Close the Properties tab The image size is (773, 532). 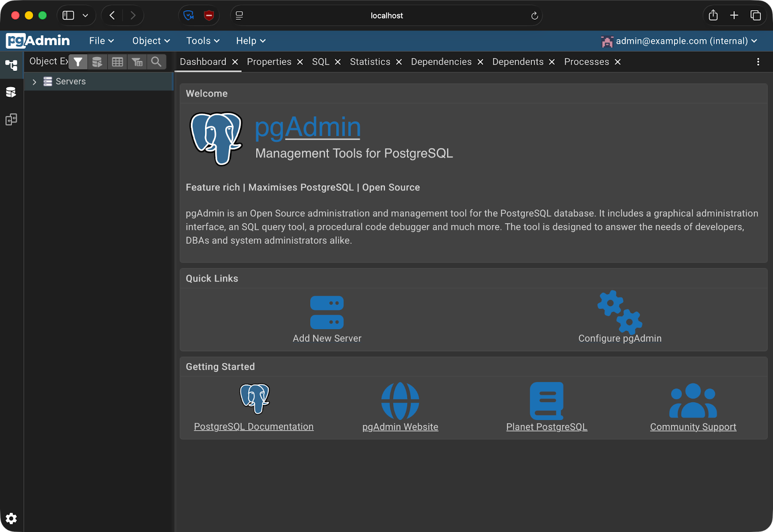300,62
